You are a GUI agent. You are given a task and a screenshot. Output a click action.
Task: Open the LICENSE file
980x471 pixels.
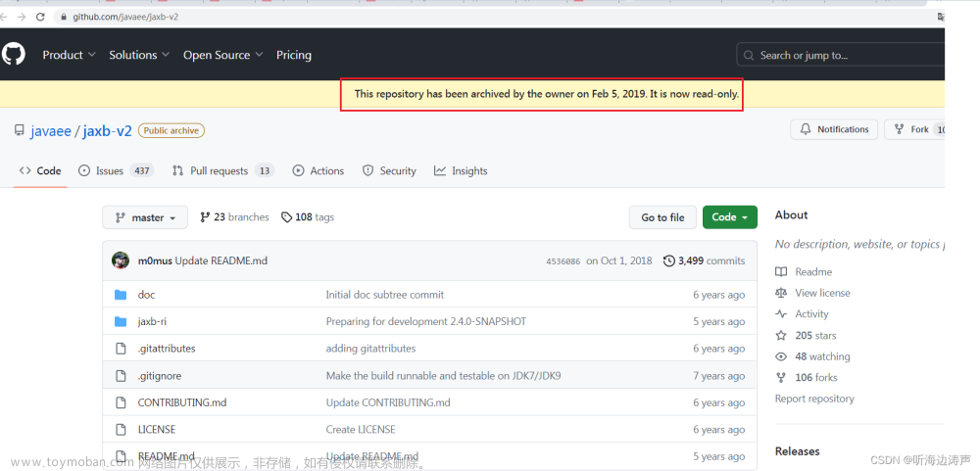[156, 430]
